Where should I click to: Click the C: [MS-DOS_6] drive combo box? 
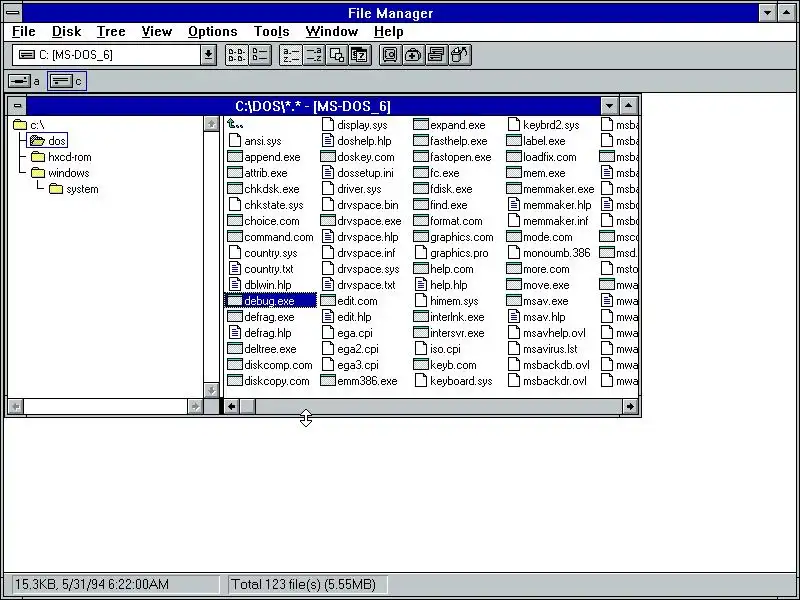(x=107, y=55)
